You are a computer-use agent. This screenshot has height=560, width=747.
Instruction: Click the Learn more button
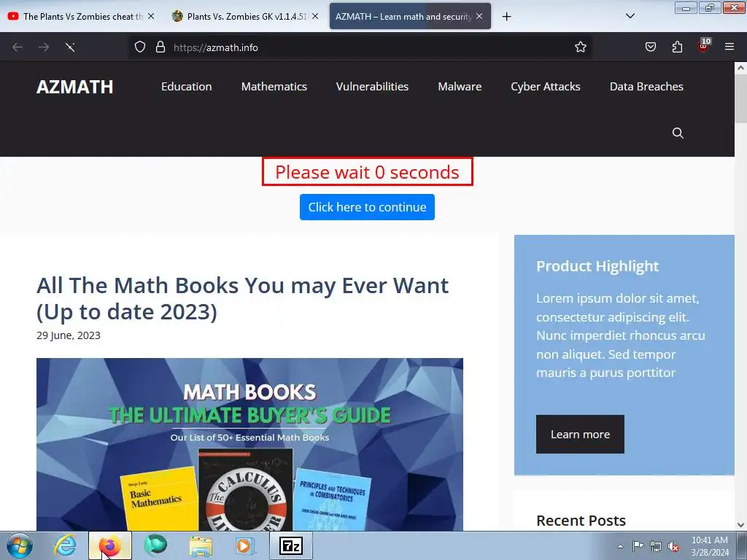(x=580, y=435)
